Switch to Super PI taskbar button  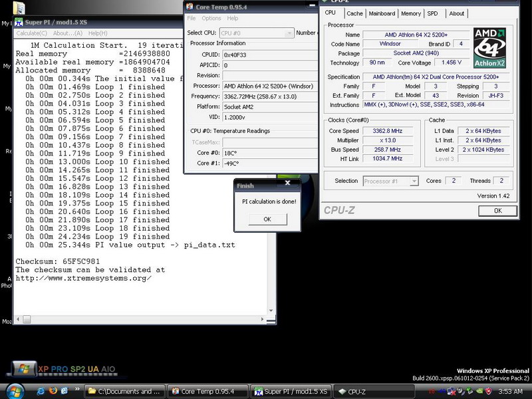(x=291, y=391)
